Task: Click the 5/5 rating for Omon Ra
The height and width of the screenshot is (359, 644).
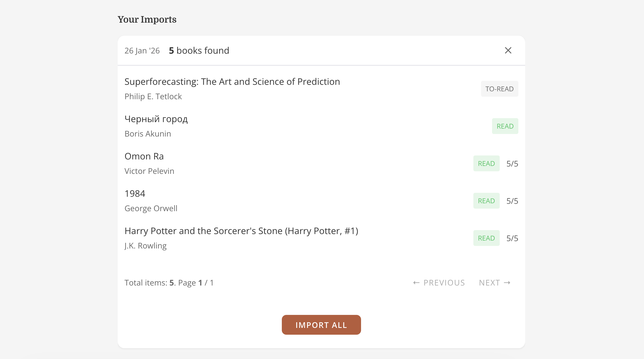Action: point(512,164)
